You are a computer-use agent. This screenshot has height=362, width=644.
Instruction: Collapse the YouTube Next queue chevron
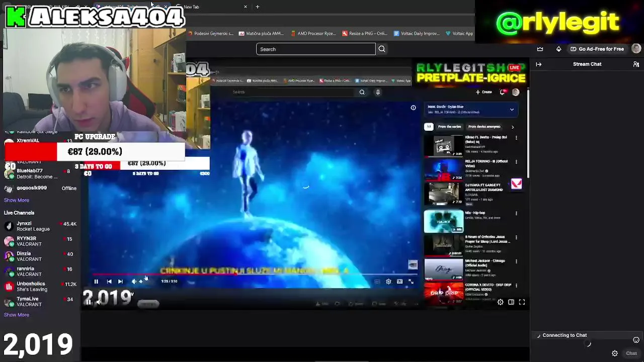512,109
